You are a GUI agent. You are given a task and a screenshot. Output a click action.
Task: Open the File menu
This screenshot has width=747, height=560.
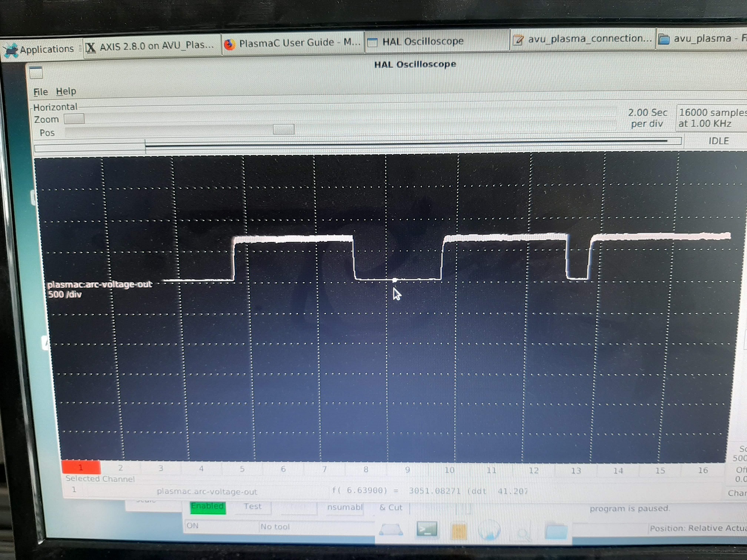click(41, 92)
